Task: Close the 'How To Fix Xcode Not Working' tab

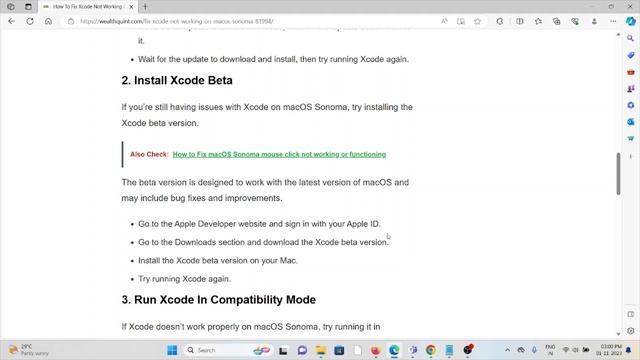Action: tap(131, 7)
